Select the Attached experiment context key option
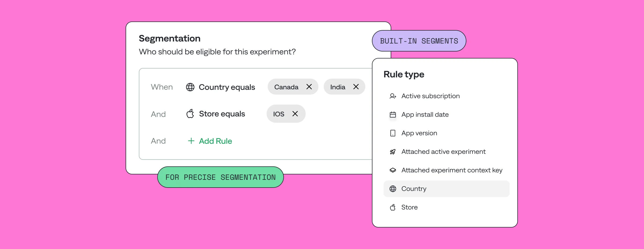This screenshot has height=249, width=644. pos(452,170)
